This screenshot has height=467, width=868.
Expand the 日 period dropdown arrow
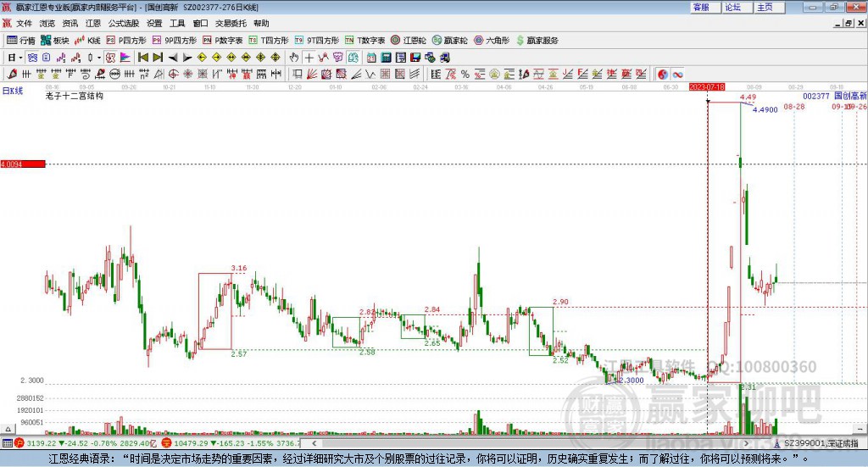click(x=21, y=58)
